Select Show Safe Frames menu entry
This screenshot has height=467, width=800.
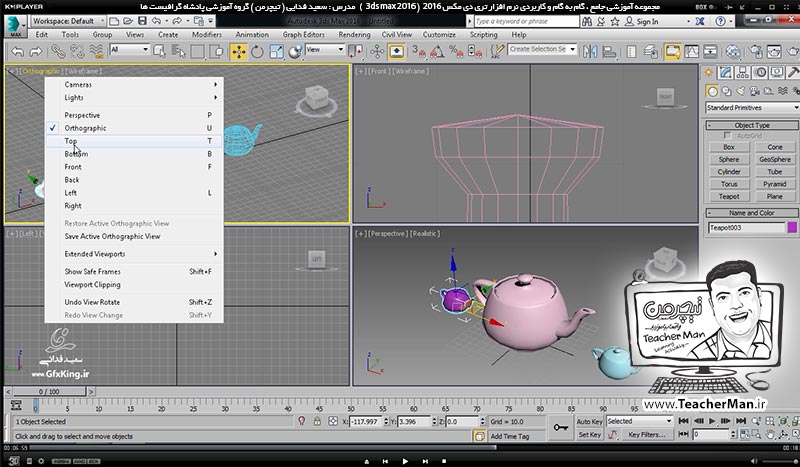click(x=135, y=272)
